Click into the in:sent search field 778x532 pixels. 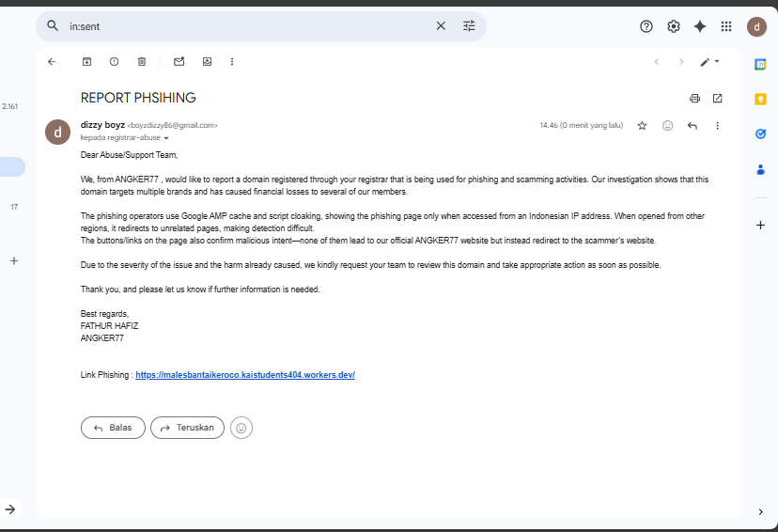click(x=248, y=26)
